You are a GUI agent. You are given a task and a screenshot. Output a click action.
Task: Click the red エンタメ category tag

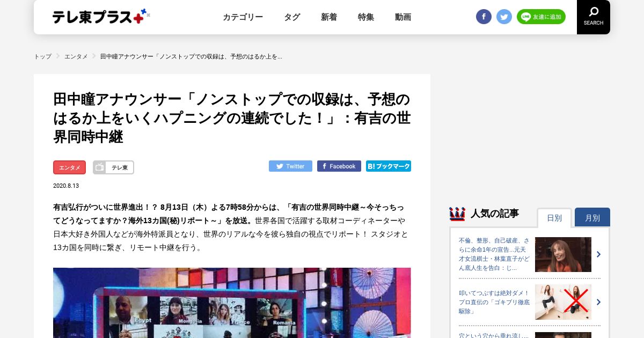click(69, 167)
